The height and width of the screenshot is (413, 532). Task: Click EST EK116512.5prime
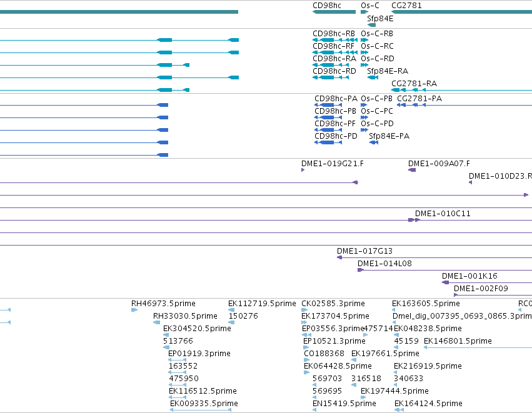(203, 392)
